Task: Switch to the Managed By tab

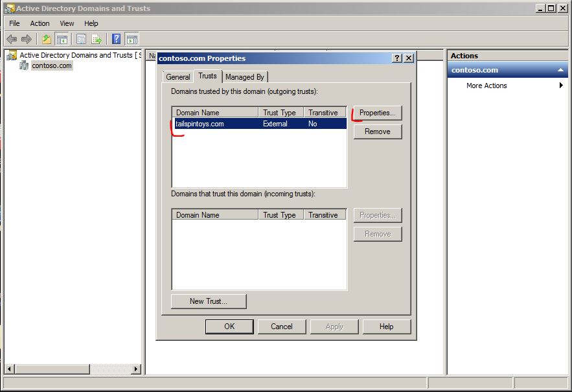Action: point(245,77)
